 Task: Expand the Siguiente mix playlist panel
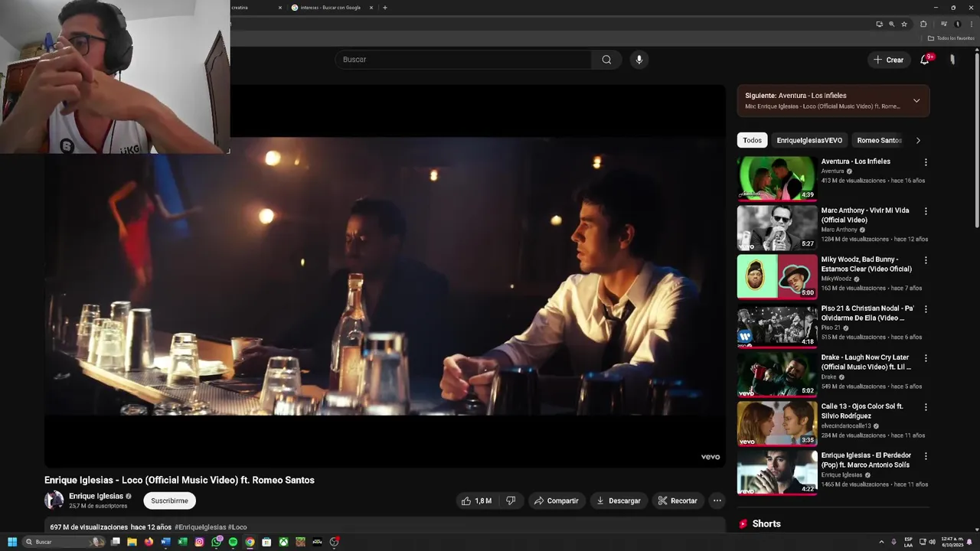click(x=916, y=101)
